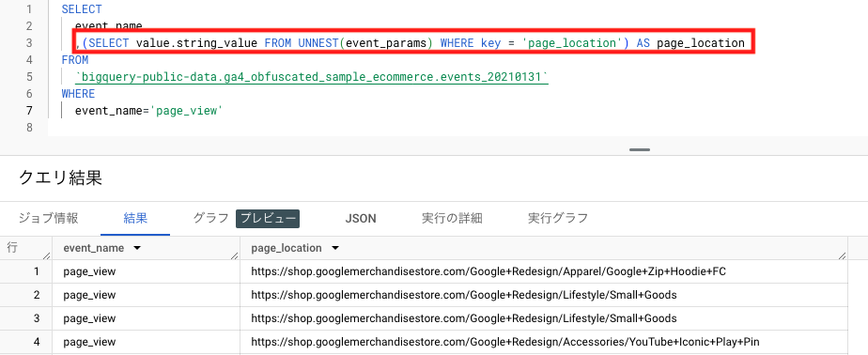This screenshot has width=868, height=355.
Task: Open the 実行グラフ tab
Action: click(x=557, y=218)
